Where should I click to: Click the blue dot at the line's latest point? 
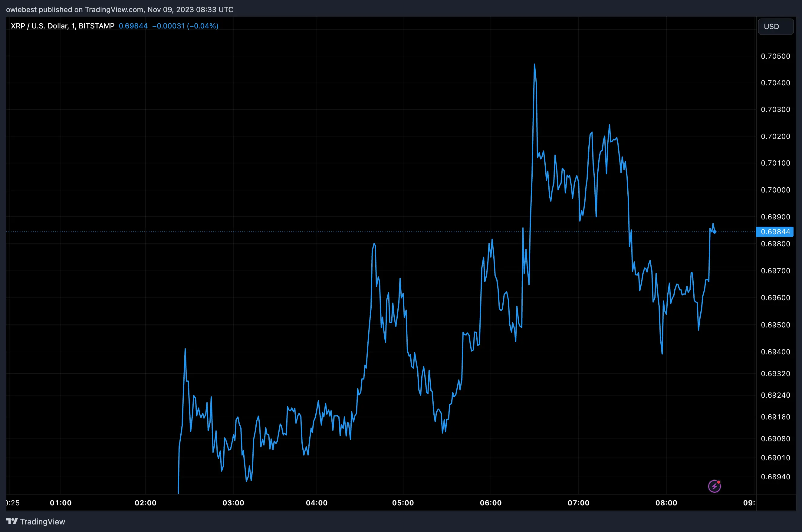tap(715, 232)
